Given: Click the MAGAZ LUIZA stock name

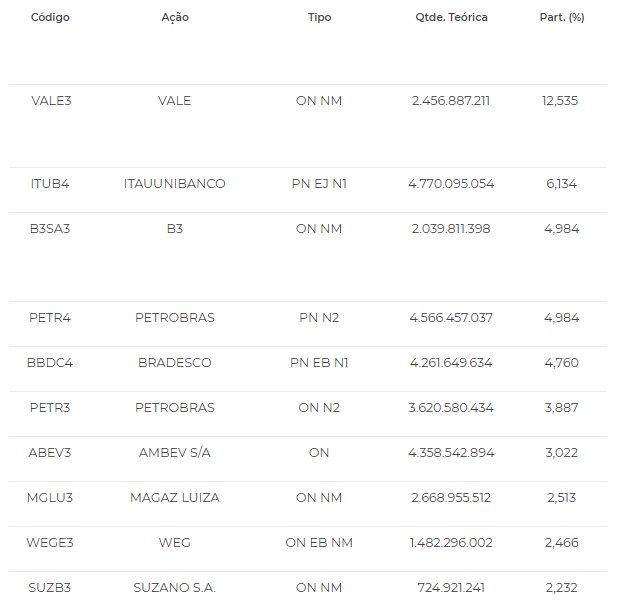Looking at the screenshot, I should (x=175, y=497).
